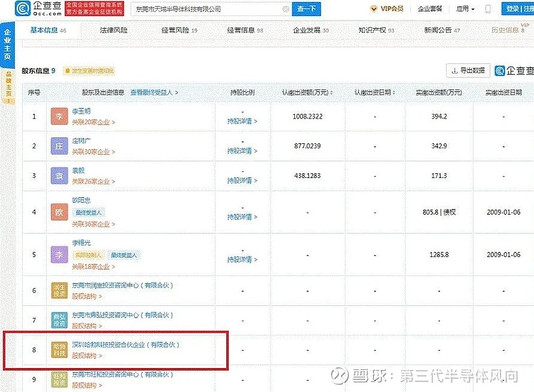The width and height of the screenshot is (534, 392).
Task: Clear the search box with the X icon
Action: pos(286,9)
